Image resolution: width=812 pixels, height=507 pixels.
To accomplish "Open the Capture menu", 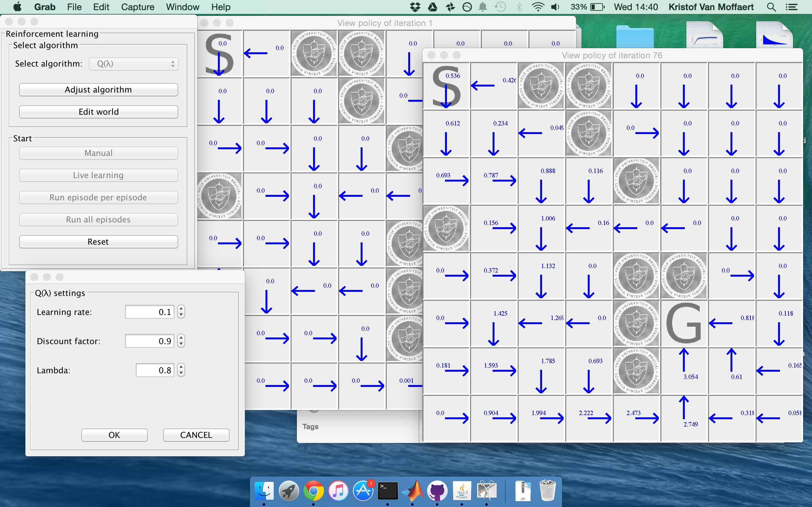I will 138,7.
